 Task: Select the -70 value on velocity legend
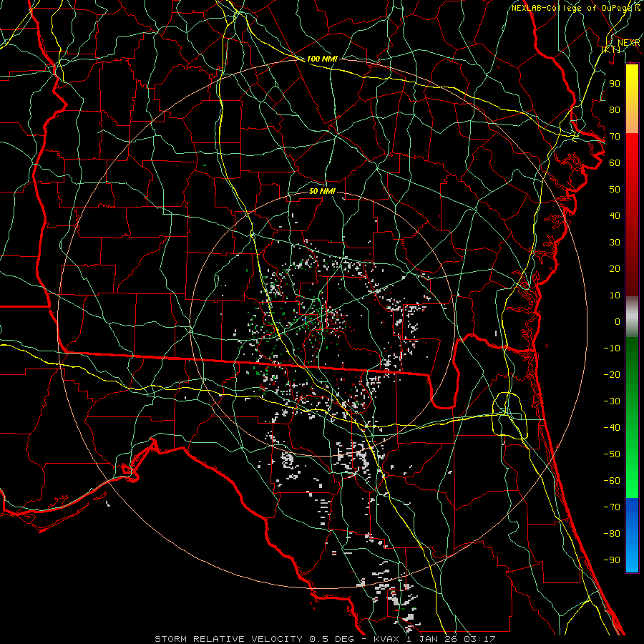click(612, 507)
